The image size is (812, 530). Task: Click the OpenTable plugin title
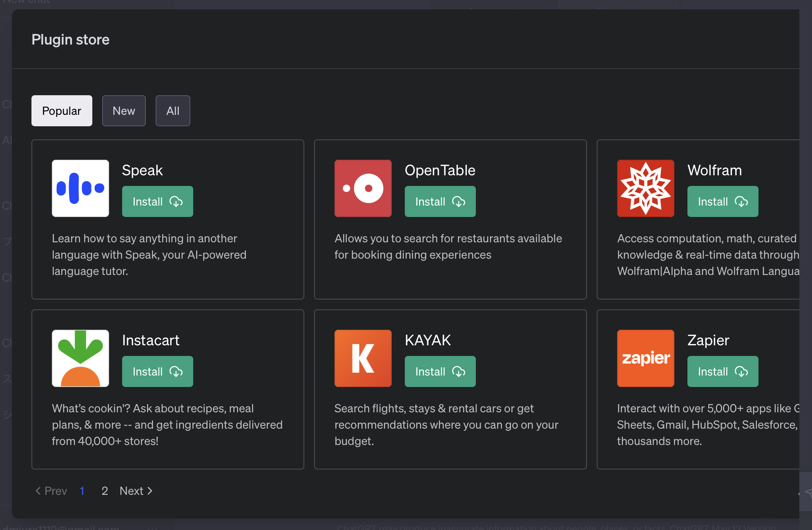(440, 170)
